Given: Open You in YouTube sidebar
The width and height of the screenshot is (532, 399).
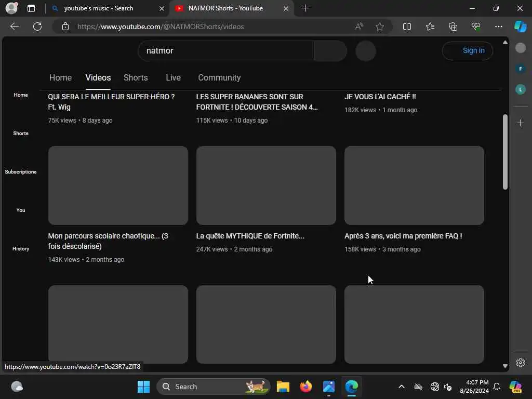Looking at the screenshot, I should click(21, 210).
